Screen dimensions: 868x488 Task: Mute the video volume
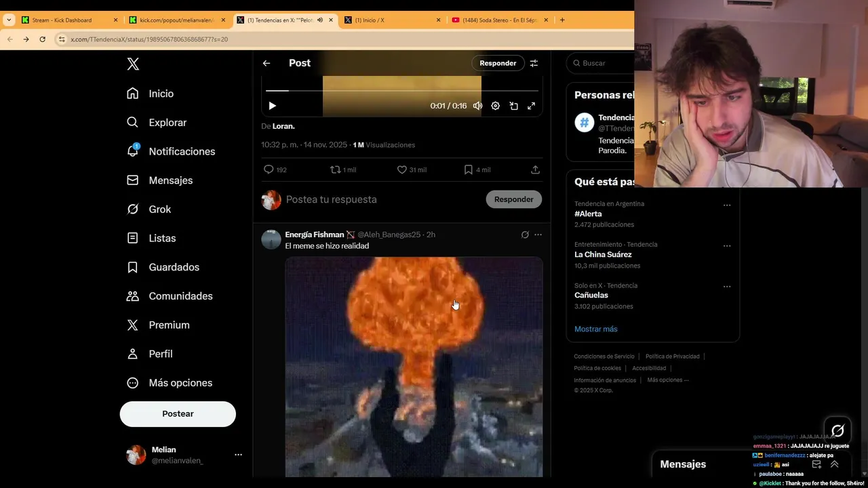click(477, 106)
